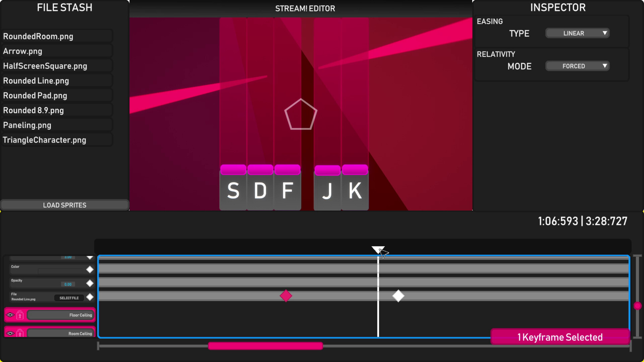The height and width of the screenshot is (362, 644).
Task: Select RoundedRoom.png in File Stash
Action: [x=56, y=36]
